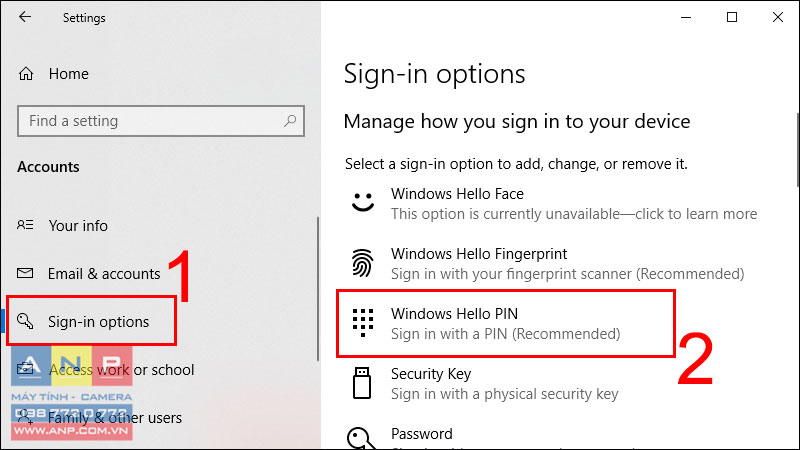The width and height of the screenshot is (800, 450).
Task: Open the Family & other users page
Action: click(x=115, y=417)
